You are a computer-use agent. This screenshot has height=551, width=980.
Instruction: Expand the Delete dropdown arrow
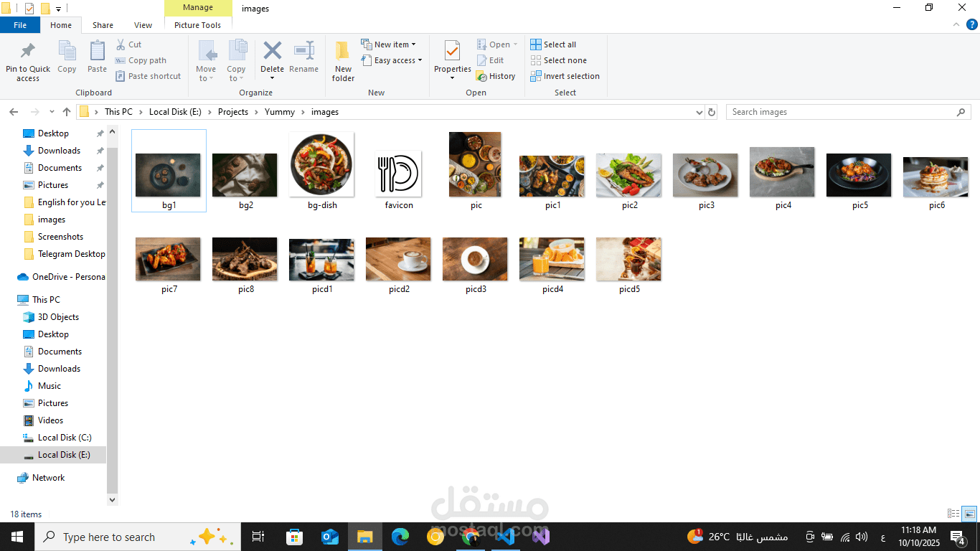[x=273, y=78]
